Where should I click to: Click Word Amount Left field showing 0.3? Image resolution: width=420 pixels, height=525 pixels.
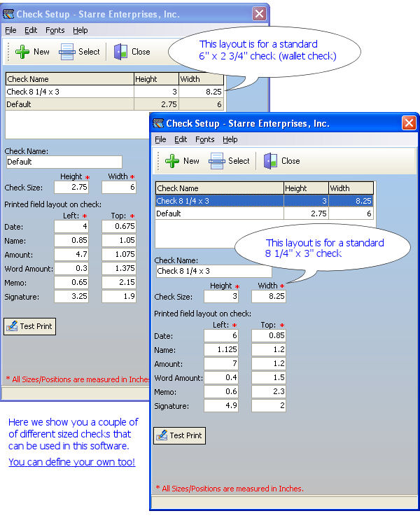(71, 269)
